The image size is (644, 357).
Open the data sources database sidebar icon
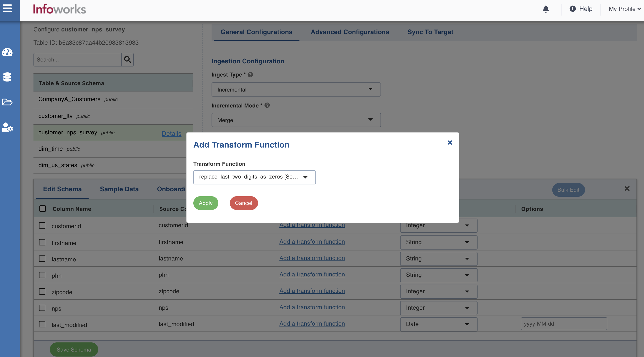pos(7,77)
